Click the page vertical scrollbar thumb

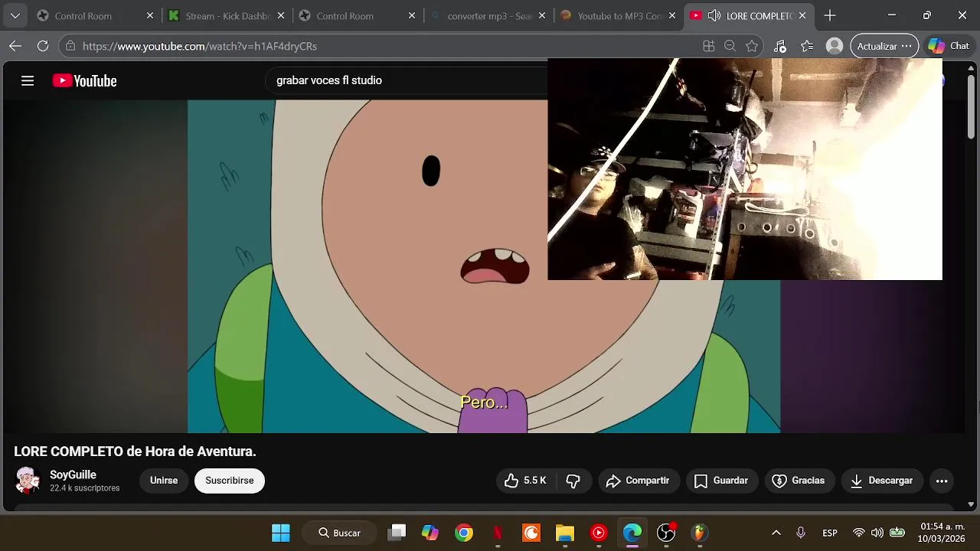tap(971, 106)
